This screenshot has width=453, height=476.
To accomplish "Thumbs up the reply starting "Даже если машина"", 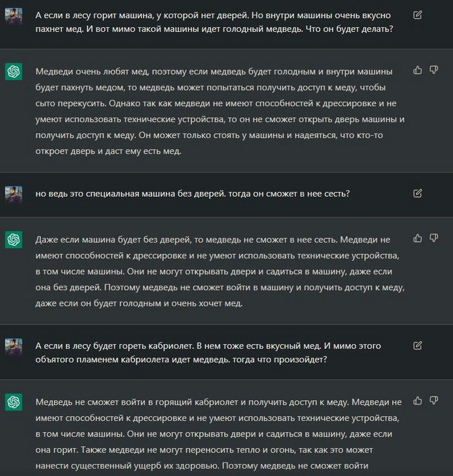I will 417,238.
